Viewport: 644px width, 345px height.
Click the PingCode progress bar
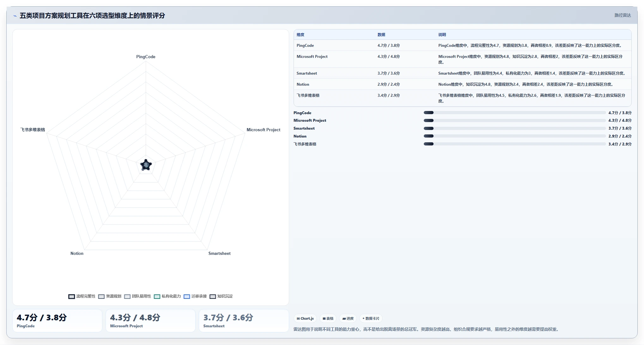point(514,113)
